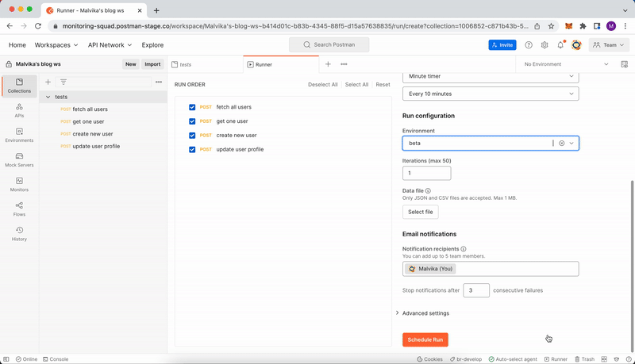
Task: Expand Advanced settings
Action: click(x=423, y=313)
